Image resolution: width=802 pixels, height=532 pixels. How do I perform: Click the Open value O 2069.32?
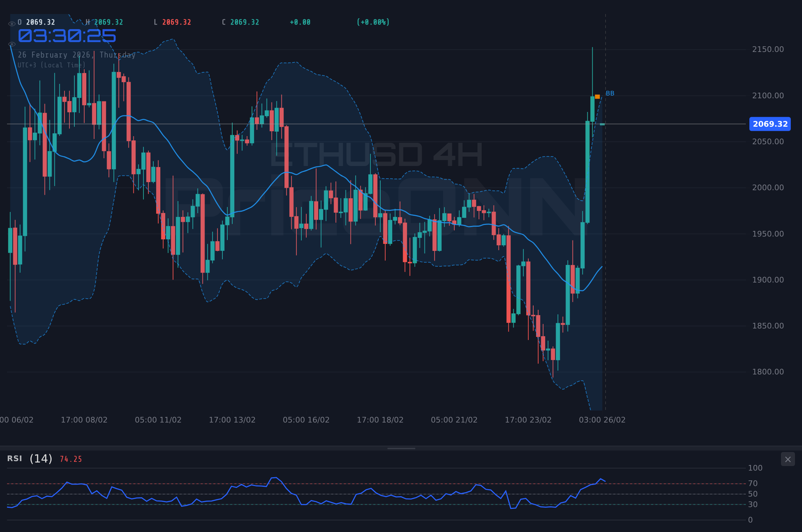pos(36,22)
